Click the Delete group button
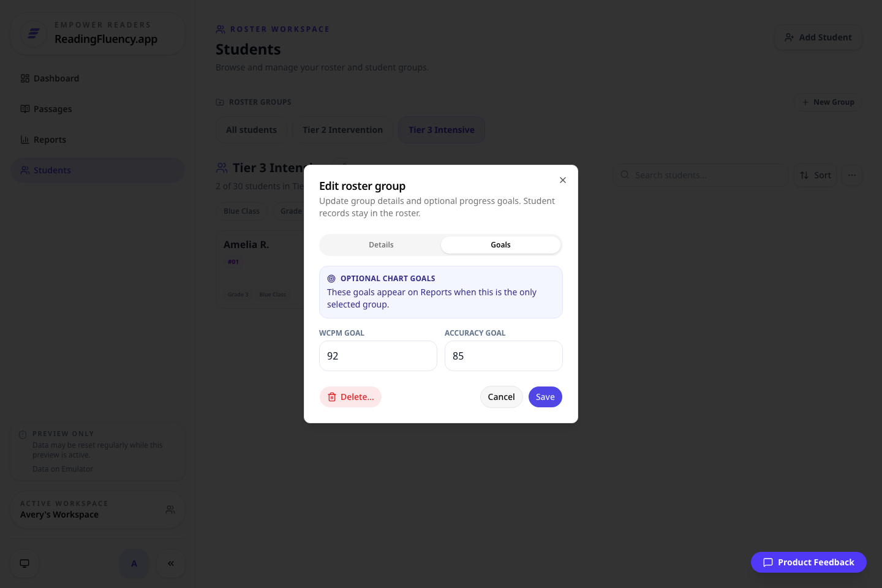 [350, 397]
